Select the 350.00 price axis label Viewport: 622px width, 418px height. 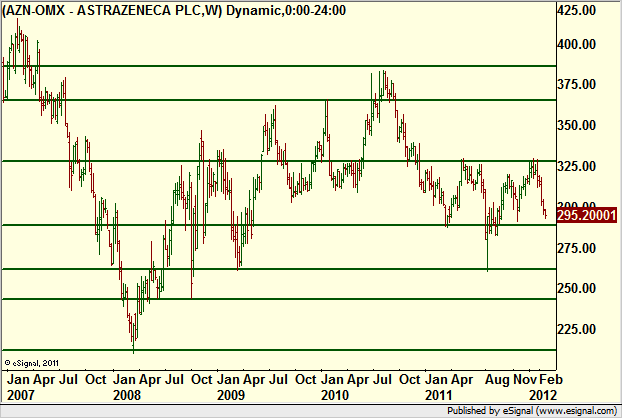pos(576,125)
